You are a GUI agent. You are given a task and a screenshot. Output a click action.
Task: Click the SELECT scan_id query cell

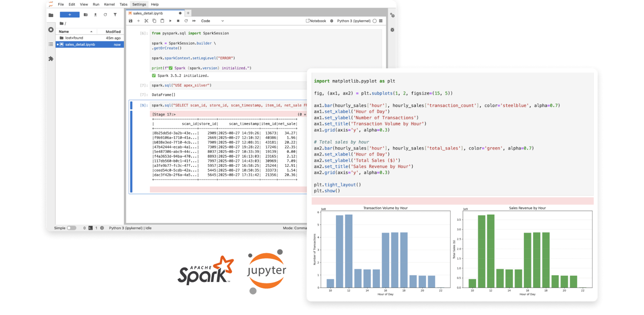point(229,105)
